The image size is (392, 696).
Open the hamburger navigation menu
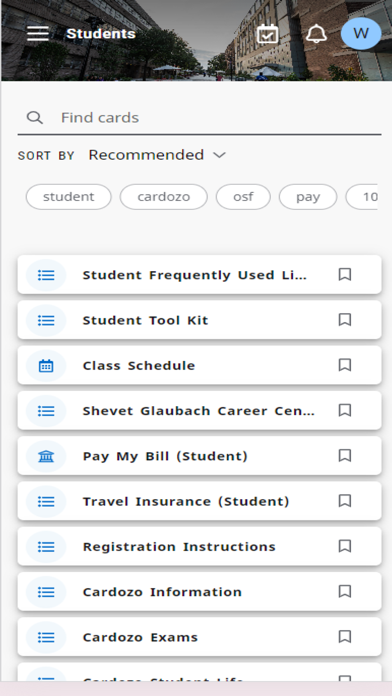(x=38, y=33)
